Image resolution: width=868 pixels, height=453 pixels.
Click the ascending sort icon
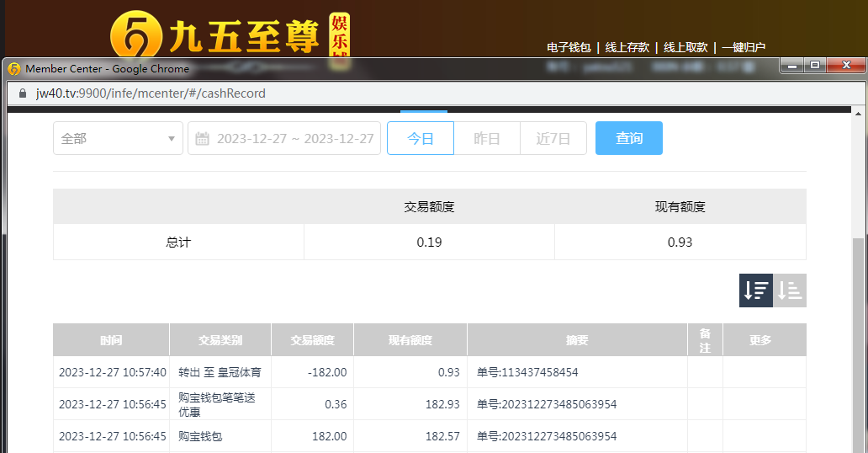tap(790, 290)
